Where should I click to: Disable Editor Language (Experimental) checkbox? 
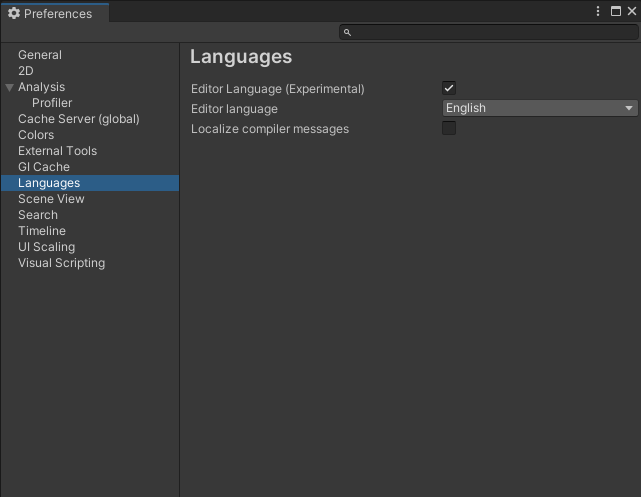coord(449,88)
